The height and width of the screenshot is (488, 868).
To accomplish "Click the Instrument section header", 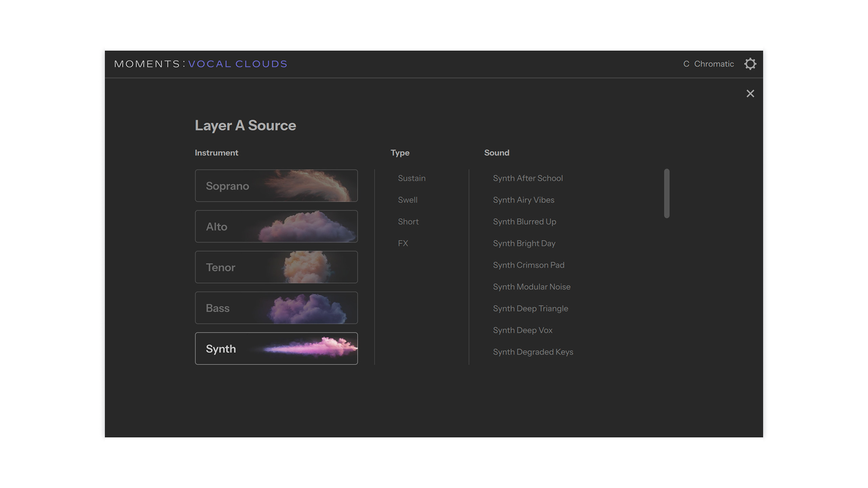I will pyautogui.click(x=216, y=153).
